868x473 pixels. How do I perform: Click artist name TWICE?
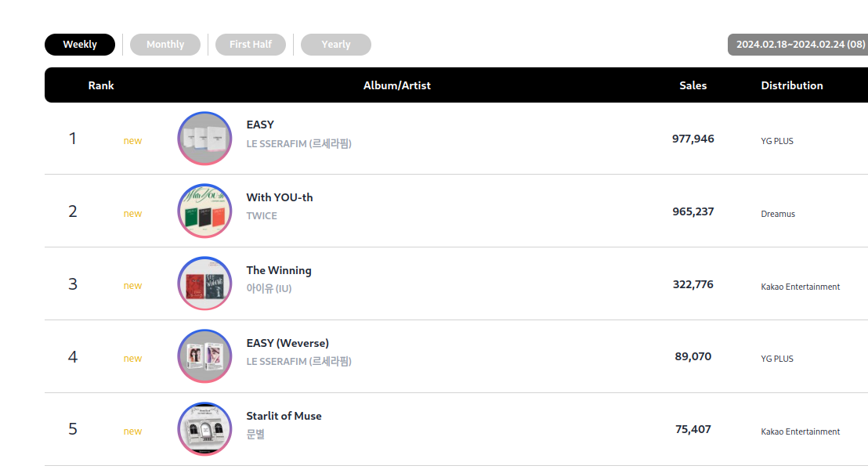(262, 216)
